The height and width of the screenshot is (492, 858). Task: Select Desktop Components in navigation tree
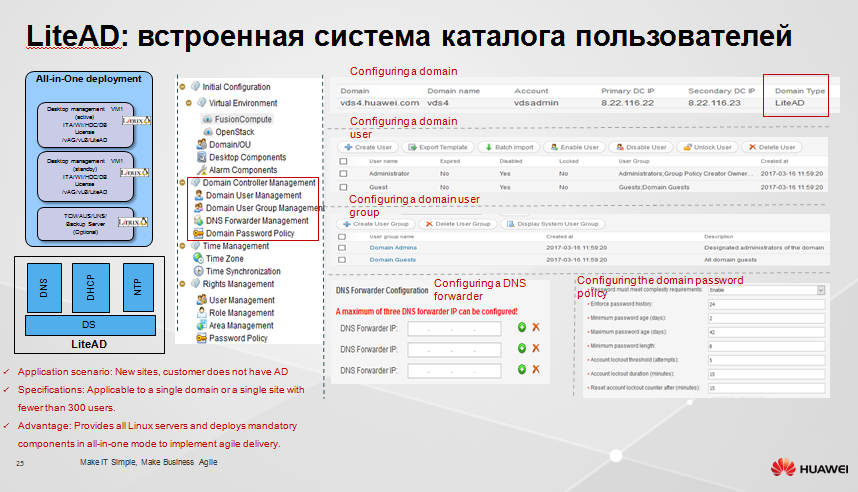[247, 158]
